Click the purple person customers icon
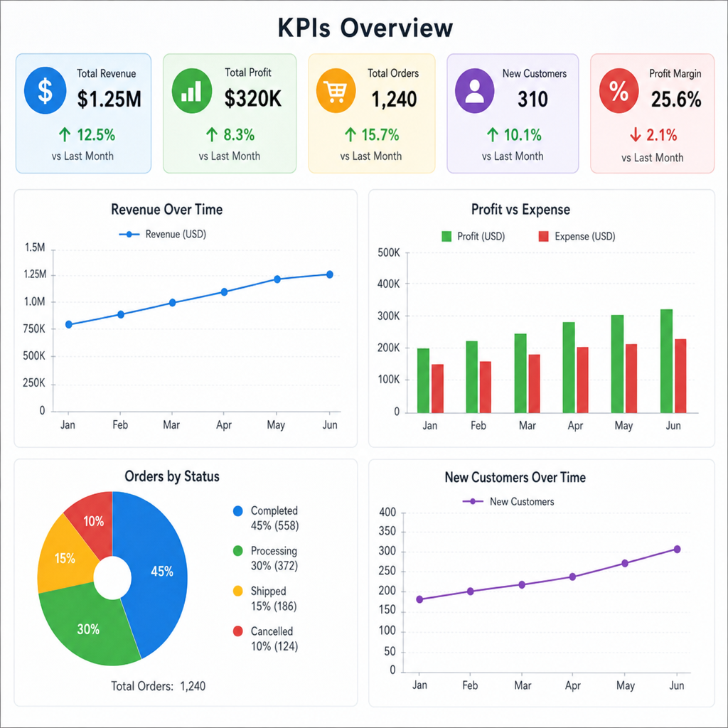 (x=474, y=91)
